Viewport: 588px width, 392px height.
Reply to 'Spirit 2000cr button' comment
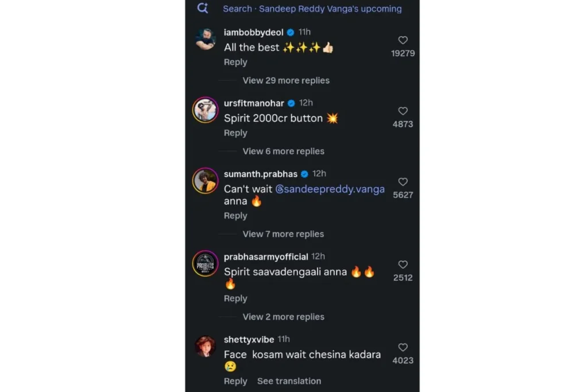[235, 133]
